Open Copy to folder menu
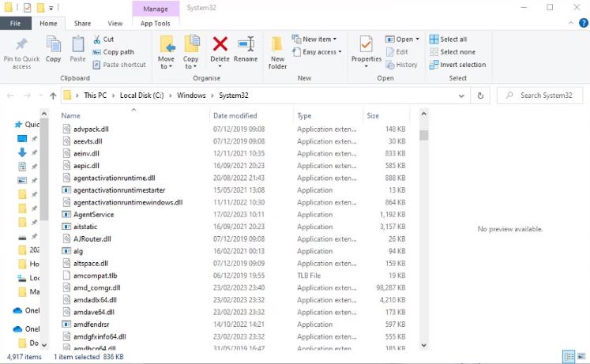The height and width of the screenshot is (364, 590). (x=191, y=52)
